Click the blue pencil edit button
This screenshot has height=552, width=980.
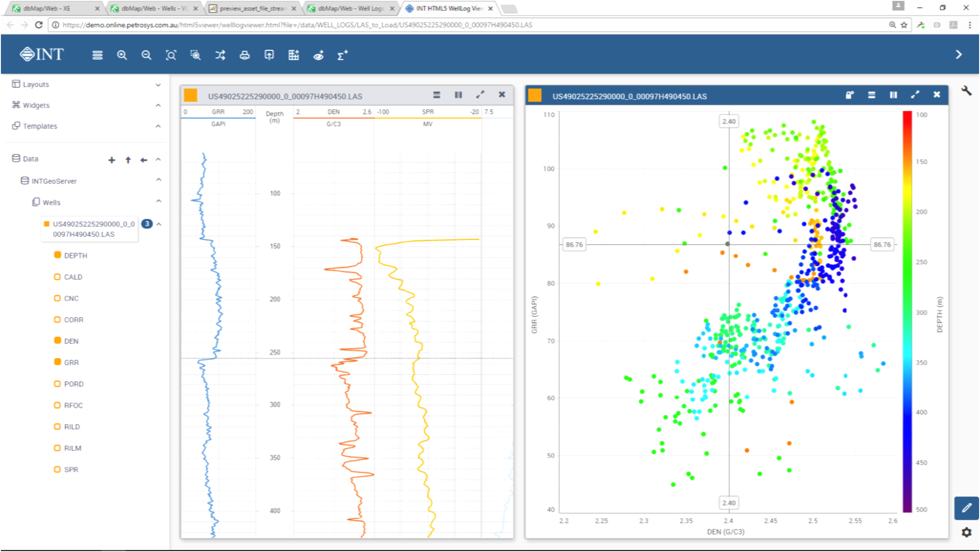967,508
